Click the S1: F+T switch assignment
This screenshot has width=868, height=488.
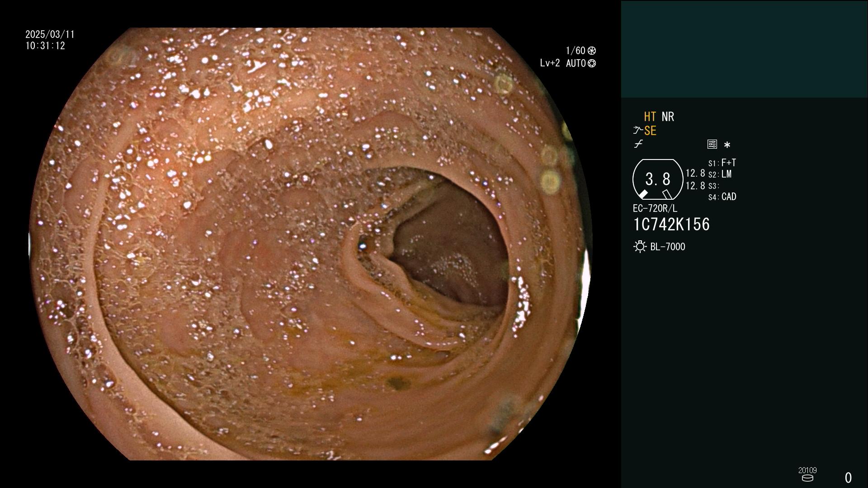(x=722, y=163)
